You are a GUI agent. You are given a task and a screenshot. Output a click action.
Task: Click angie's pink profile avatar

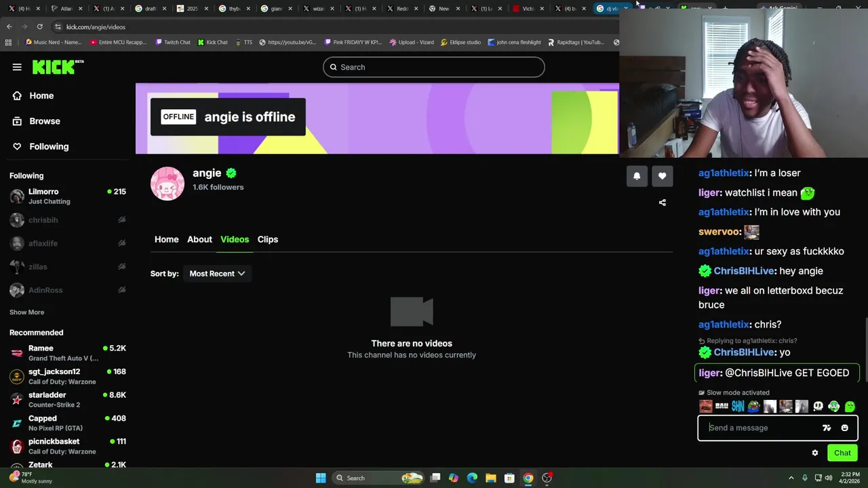click(167, 184)
